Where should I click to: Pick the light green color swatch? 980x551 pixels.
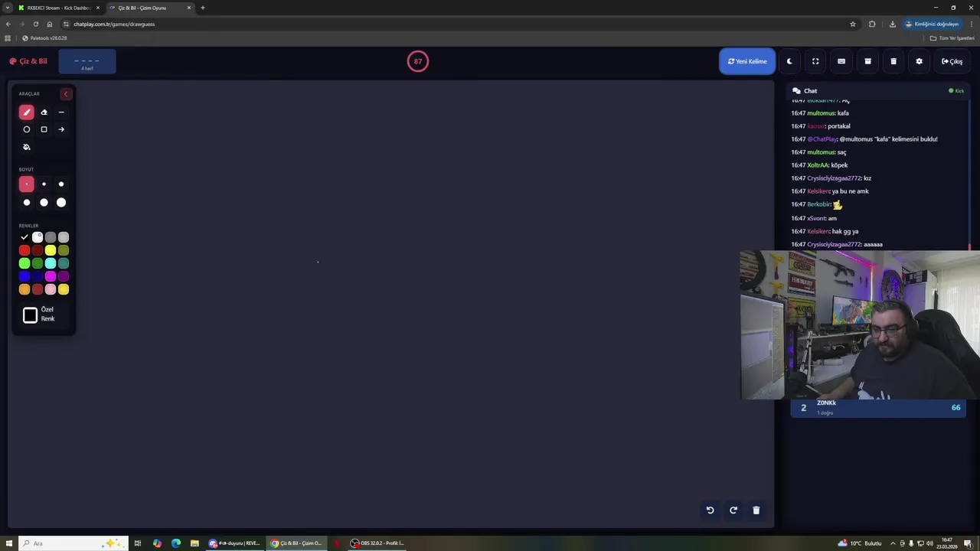coord(24,263)
